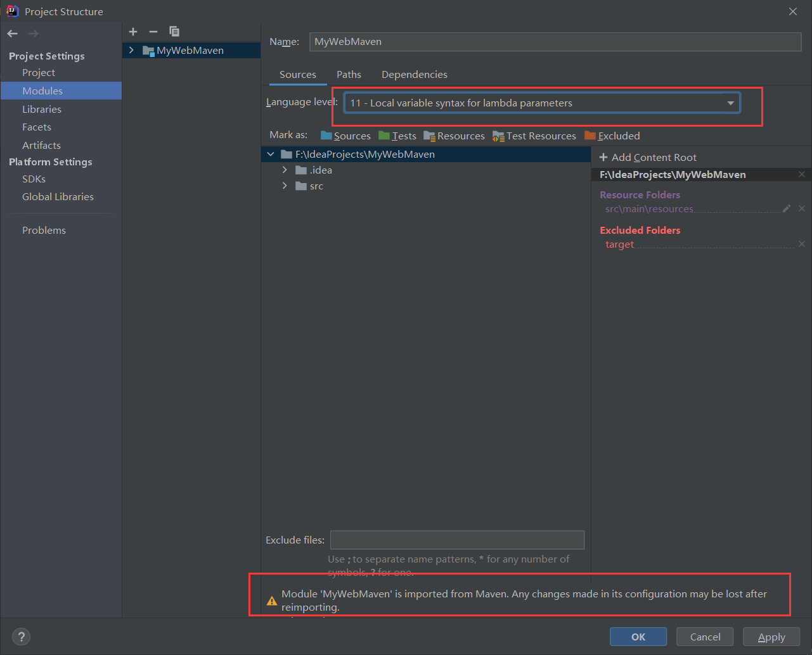812x655 pixels.
Task: Collapse F:\IdeaProjects\MyWebMaven content root tree
Action: (271, 154)
